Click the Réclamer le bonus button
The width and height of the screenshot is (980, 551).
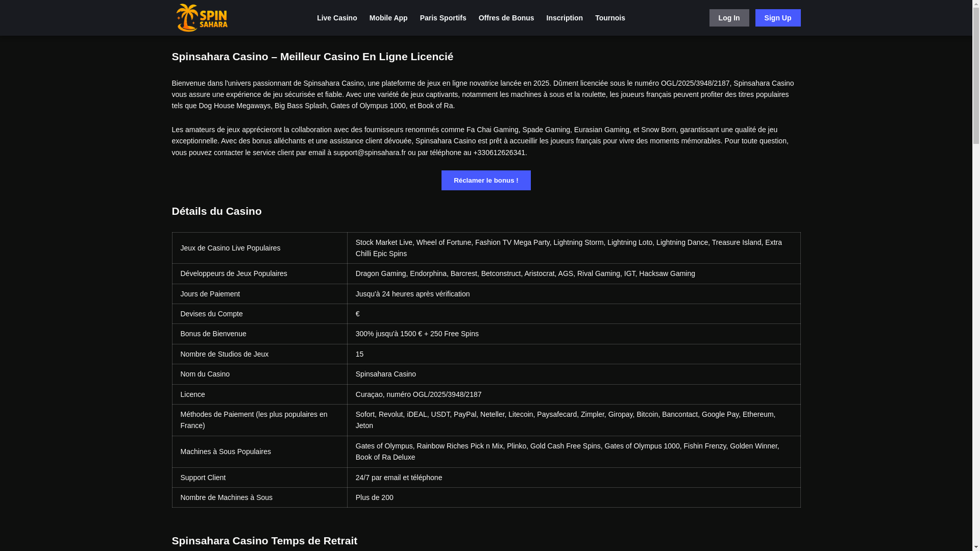[x=486, y=180]
